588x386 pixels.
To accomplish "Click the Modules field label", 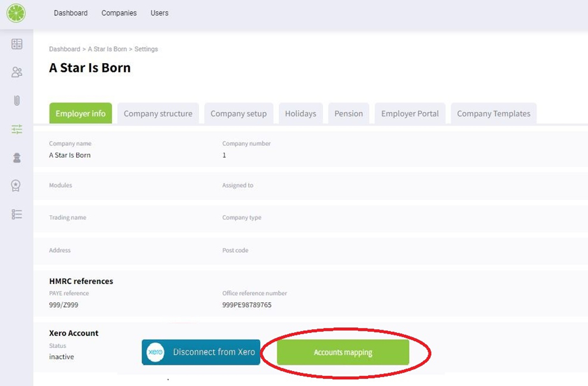I will (x=61, y=185).
